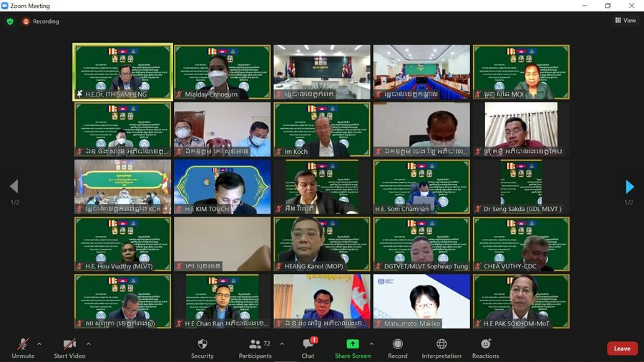Go to next page of video gallery

(x=630, y=187)
